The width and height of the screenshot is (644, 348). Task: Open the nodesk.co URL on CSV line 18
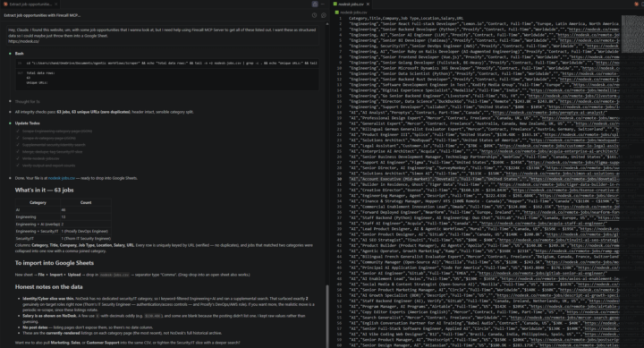tap(549, 113)
